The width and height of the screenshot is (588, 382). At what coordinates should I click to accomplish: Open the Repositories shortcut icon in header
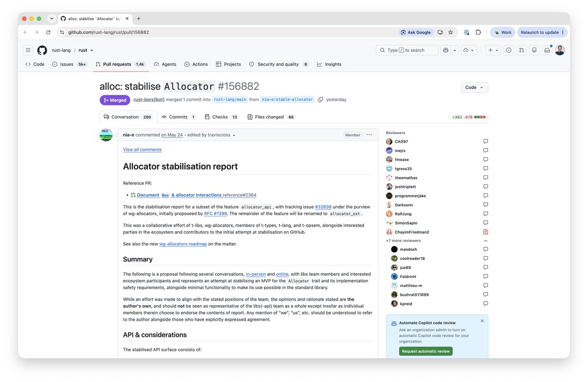[534, 50]
